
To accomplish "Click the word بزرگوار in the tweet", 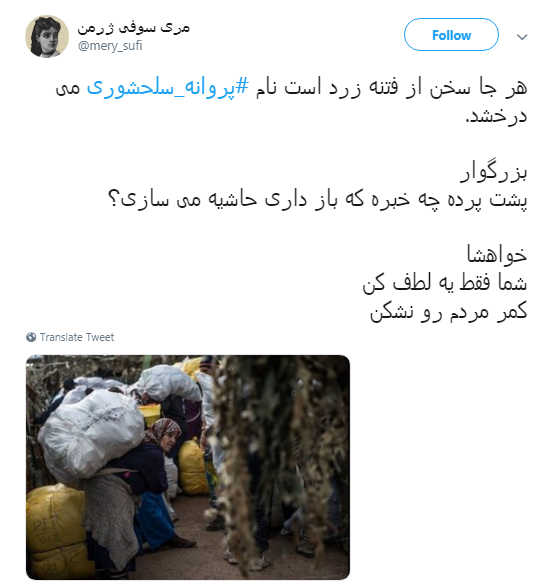I will coord(494,172).
